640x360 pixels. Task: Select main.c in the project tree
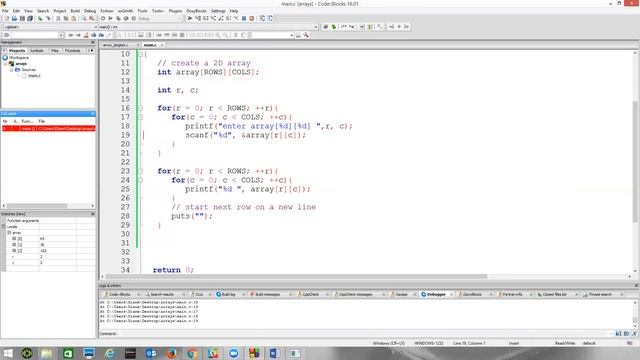pyautogui.click(x=34, y=76)
